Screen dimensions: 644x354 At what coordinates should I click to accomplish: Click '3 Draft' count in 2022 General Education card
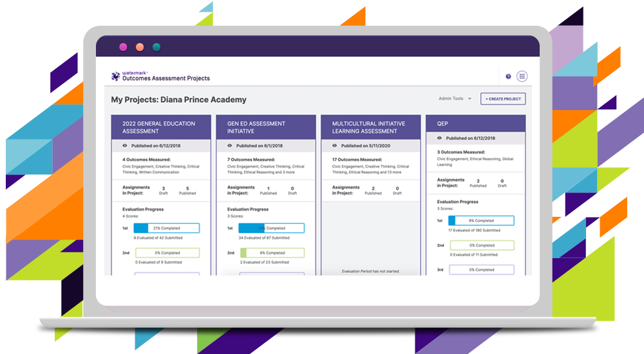pos(164,191)
